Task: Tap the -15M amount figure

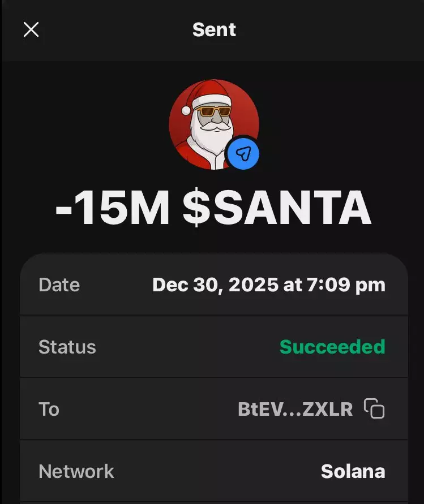Action: coord(112,208)
